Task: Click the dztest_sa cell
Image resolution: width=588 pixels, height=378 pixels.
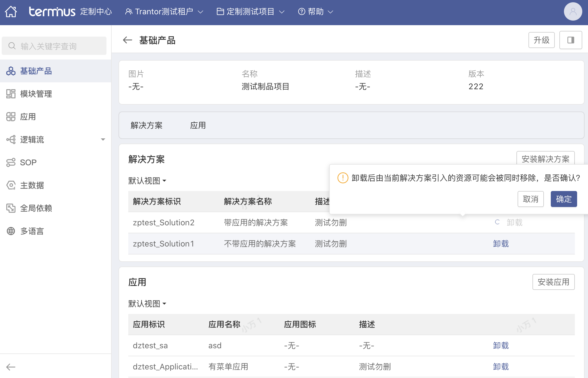Action: coord(150,345)
